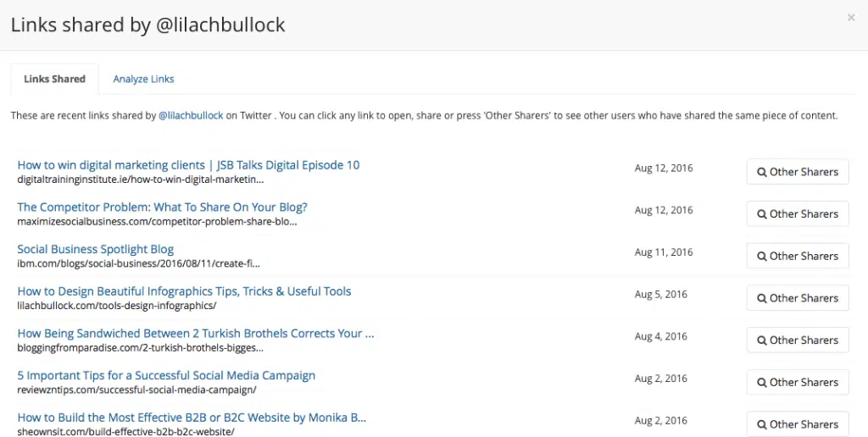Image resolution: width=868 pixels, height=437 pixels.
Task: Open 'How to win digital marketing clients' link
Action: [188, 165]
